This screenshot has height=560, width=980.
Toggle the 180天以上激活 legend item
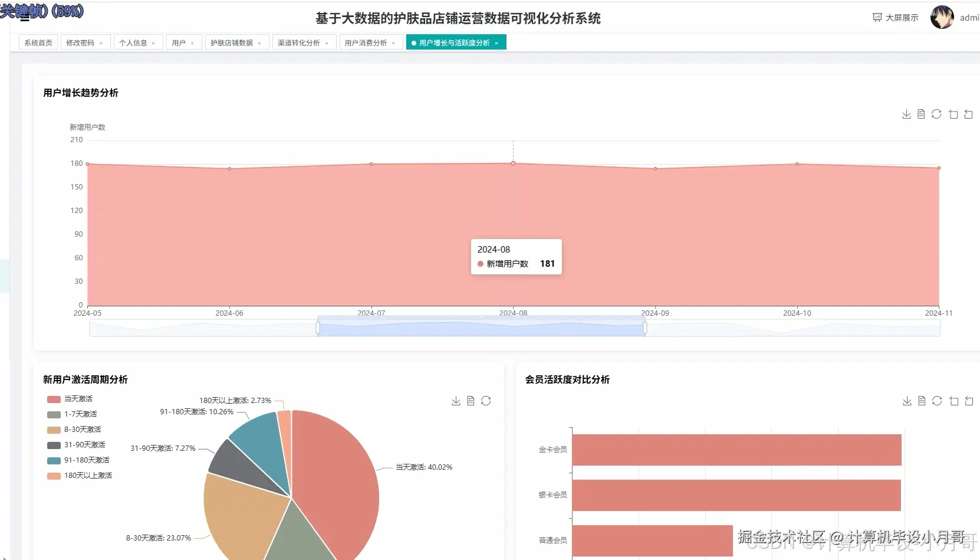80,476
